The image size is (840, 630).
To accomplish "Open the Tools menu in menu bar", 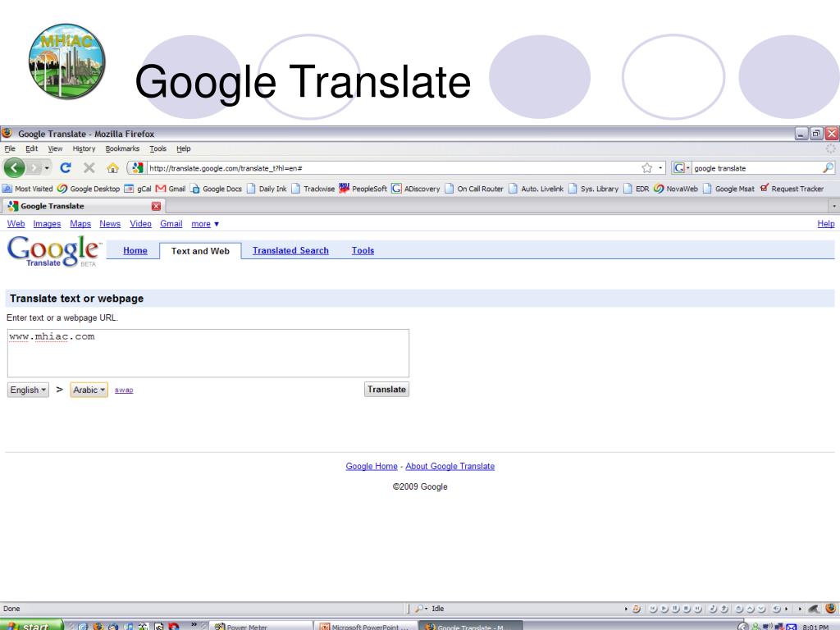I will (x=158, y=148).
